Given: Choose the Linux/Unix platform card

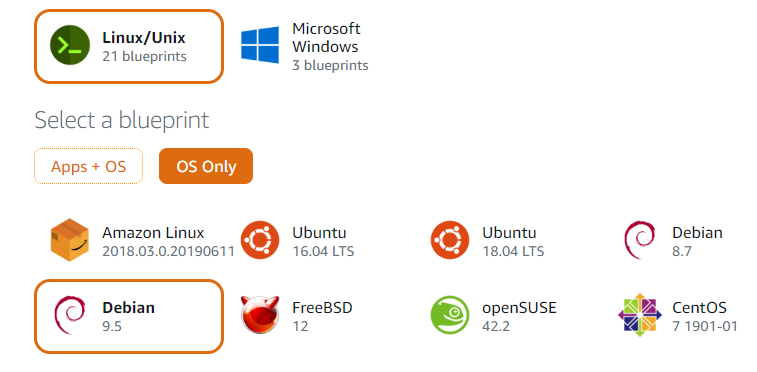Looking at the screenshot, I should click(129, 46).
